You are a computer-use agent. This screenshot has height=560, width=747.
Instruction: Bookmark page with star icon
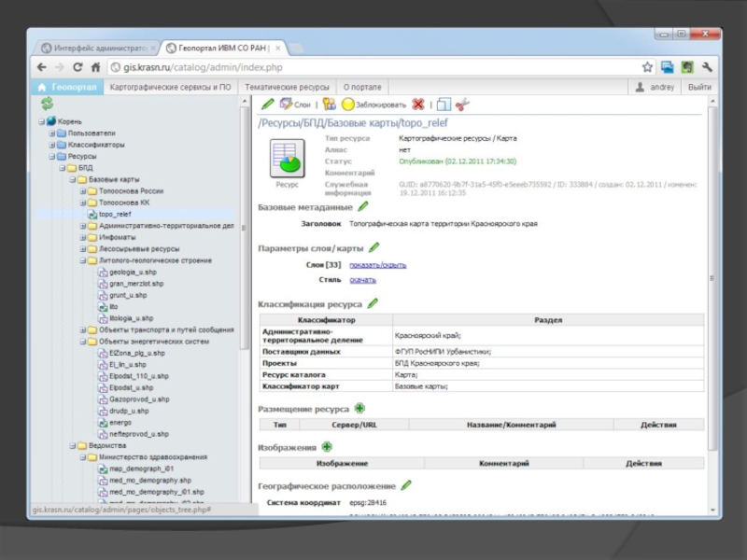[647, 67]
